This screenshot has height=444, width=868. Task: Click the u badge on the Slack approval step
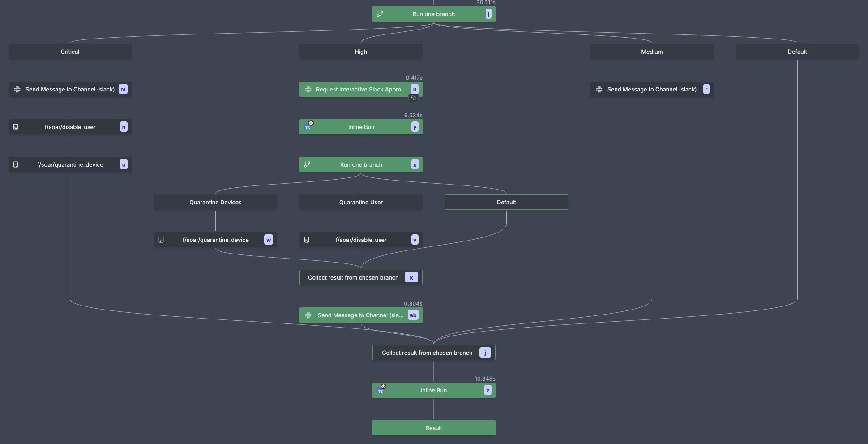414,89
